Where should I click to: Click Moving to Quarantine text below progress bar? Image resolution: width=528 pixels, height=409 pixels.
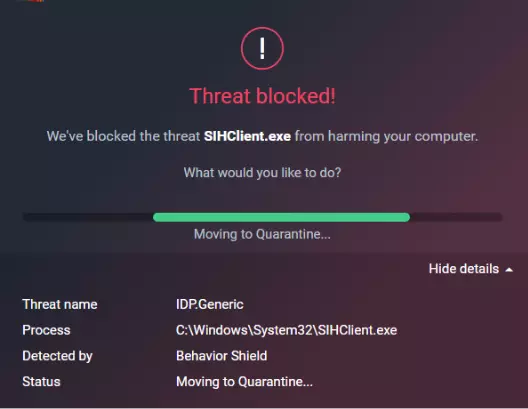[x=262, y=234]
